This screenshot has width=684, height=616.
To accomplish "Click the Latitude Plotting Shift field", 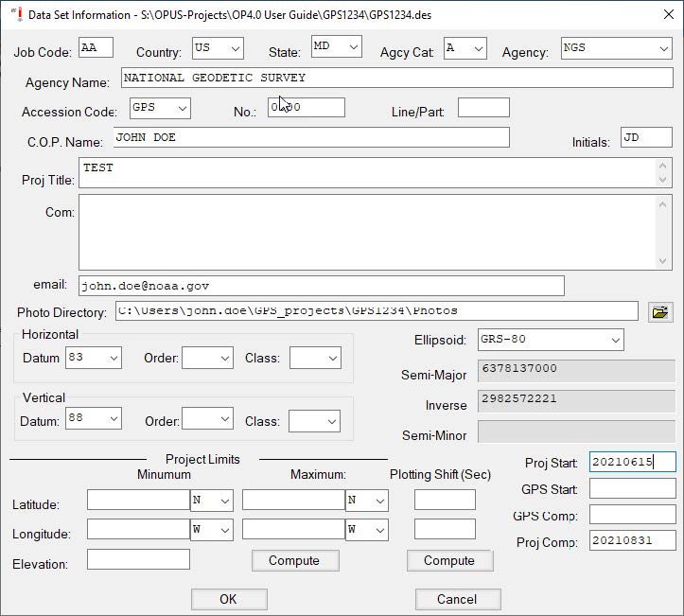I will click(445, 500).
